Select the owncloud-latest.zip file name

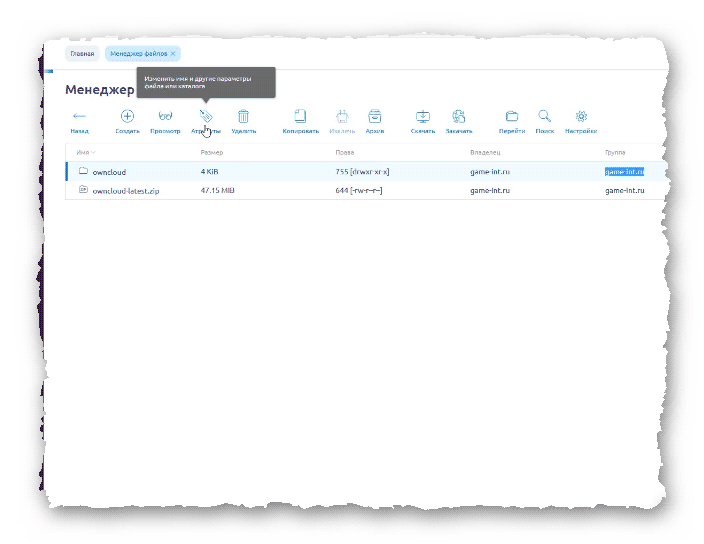pyautogui.click(x=126, y=191)
